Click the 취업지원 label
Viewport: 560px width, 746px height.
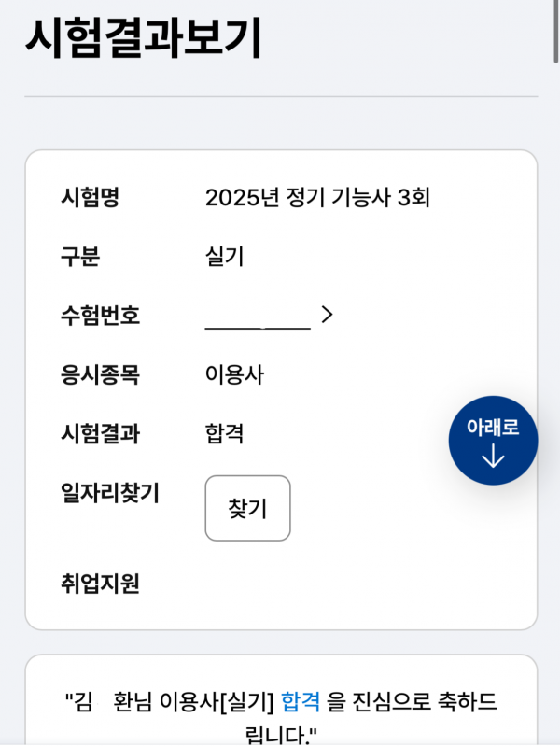click(100, 584)
